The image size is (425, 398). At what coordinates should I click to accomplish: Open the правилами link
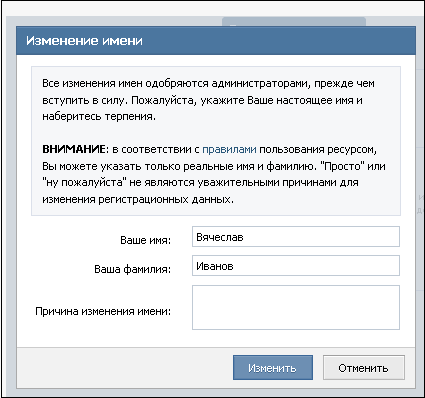[x=229, y=149]
